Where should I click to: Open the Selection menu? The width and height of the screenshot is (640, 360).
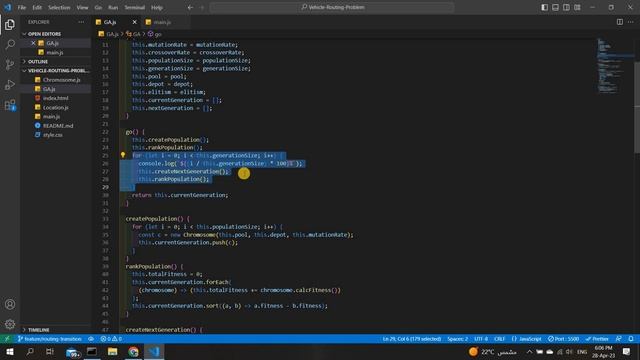59,7
